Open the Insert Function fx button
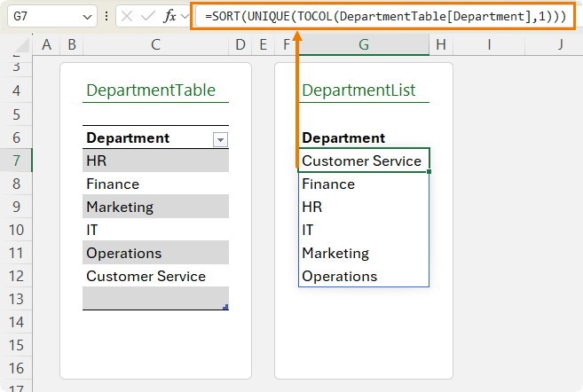583x392 pixels. click(169, 16)
